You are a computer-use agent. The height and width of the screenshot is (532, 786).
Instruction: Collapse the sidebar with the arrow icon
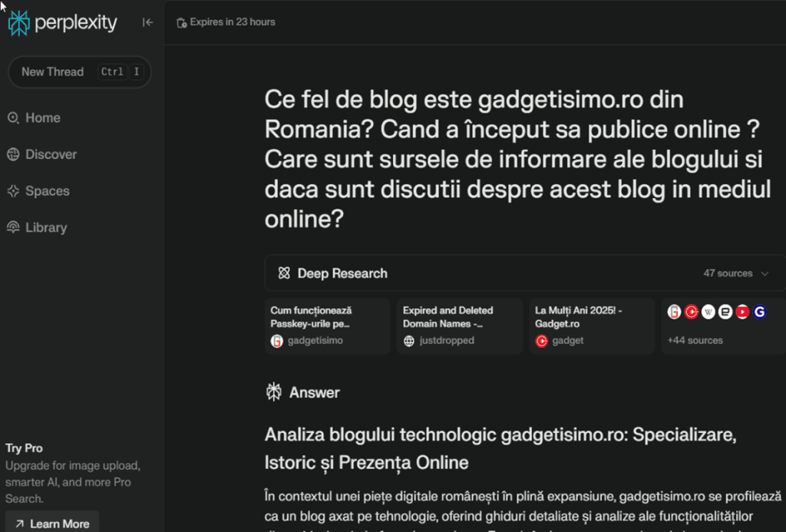tap(147, 22)
